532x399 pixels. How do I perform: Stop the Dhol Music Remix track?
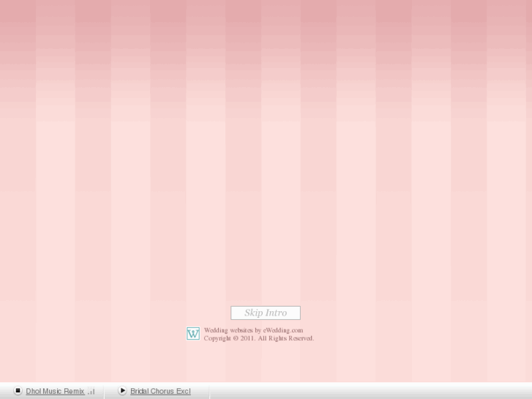[x=18, y=390]
